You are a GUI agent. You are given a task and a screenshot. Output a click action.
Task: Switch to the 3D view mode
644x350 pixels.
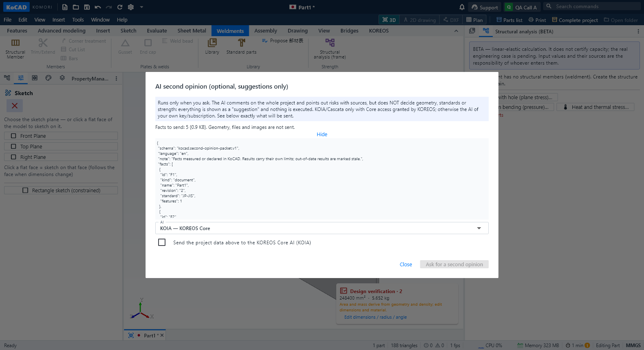389,20
